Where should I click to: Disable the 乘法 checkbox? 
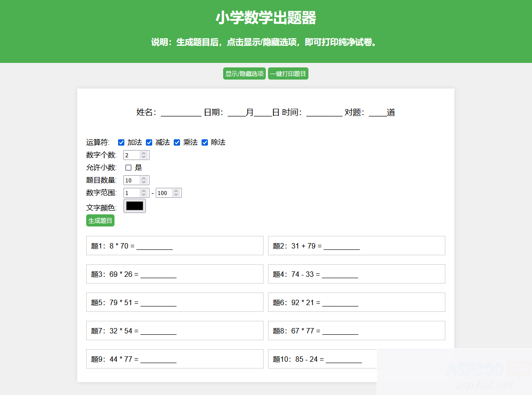pos(177,142)
